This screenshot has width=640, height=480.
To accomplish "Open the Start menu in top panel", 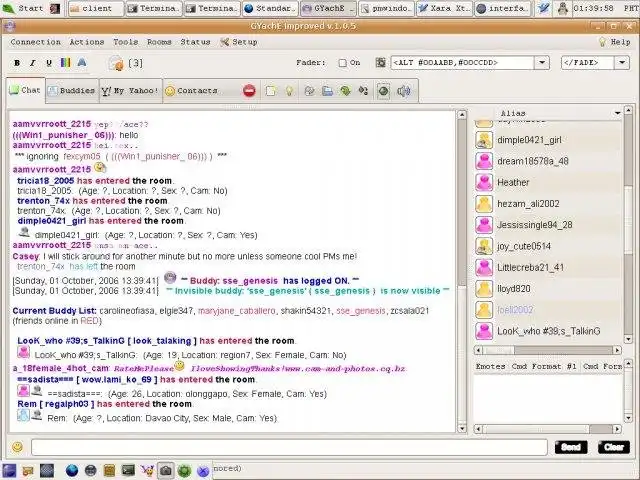I will (23, 8).
